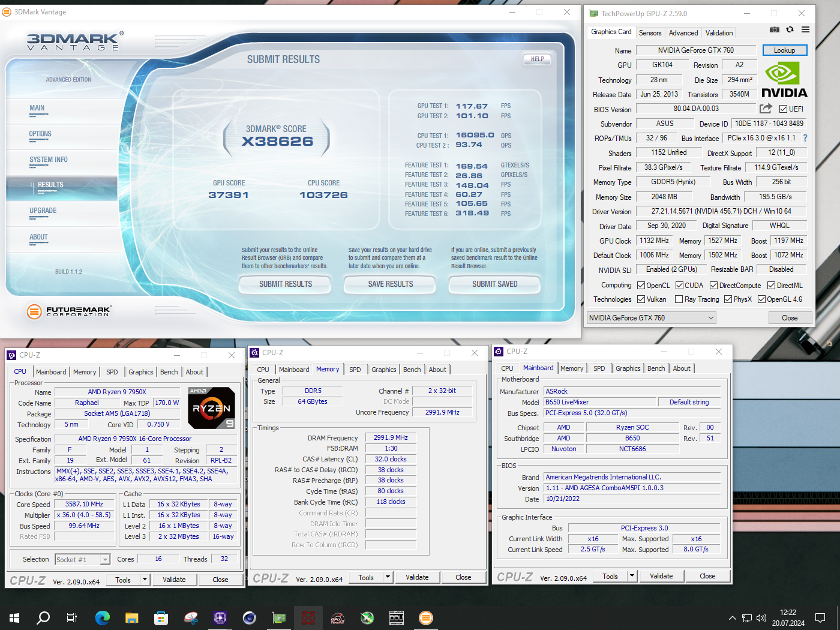Open the notification center icon

point(820,618)
